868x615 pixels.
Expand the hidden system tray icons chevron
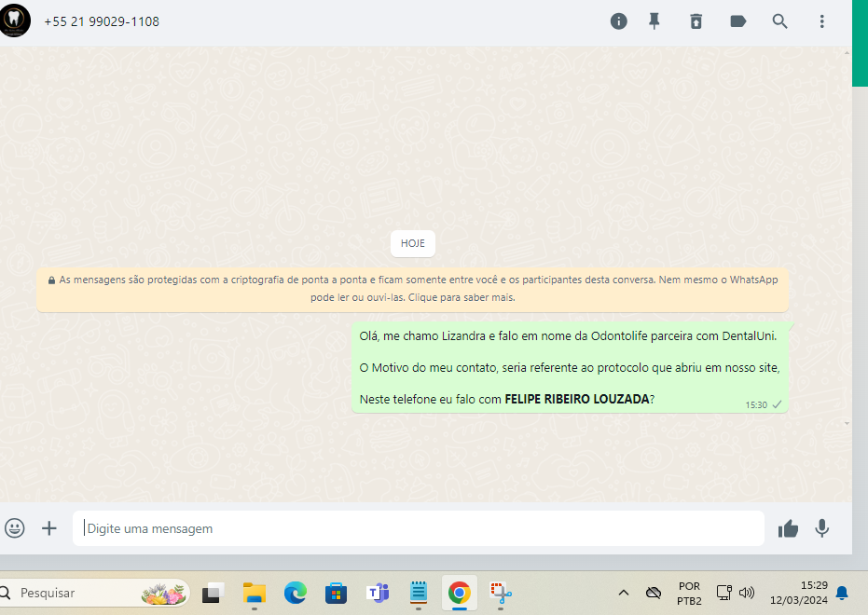click(x=624, y=593)
